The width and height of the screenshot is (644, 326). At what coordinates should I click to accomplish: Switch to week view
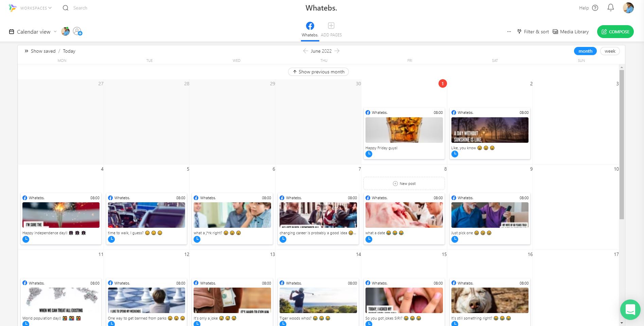610,51
